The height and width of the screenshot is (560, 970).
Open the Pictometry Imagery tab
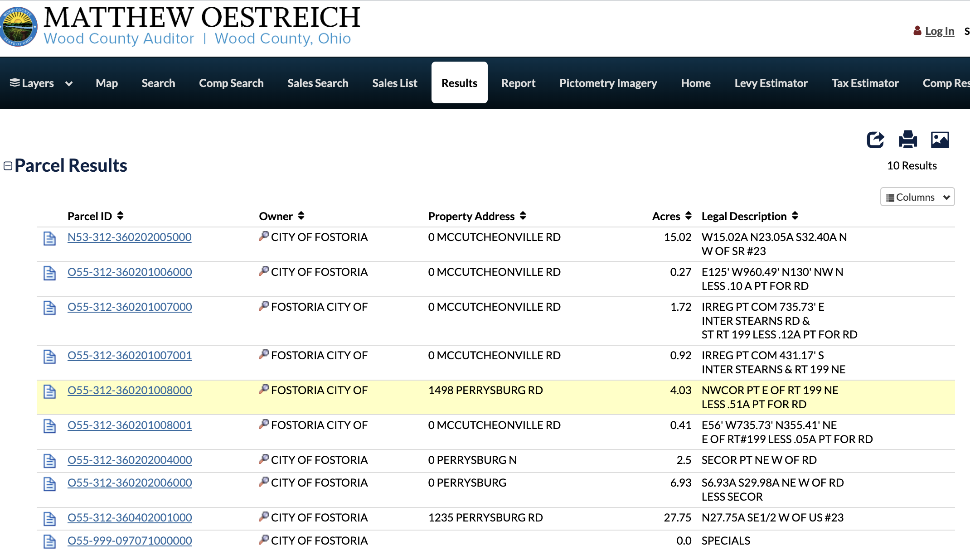click(608, 83)
